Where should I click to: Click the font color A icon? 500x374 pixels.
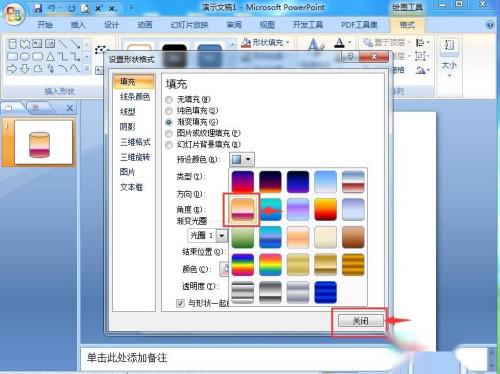[x=339, y=43]
